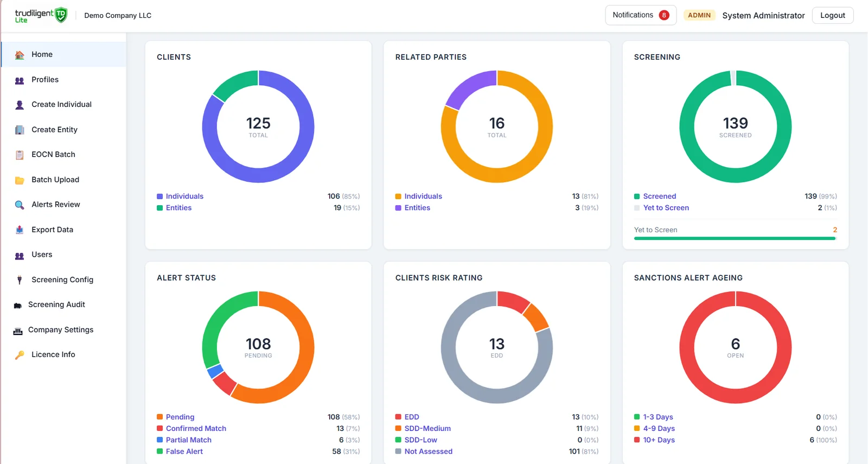The width and height of the screenshot is (868, 464).
Task: Click the Create Entity building icon
Action: coord(20,130)
